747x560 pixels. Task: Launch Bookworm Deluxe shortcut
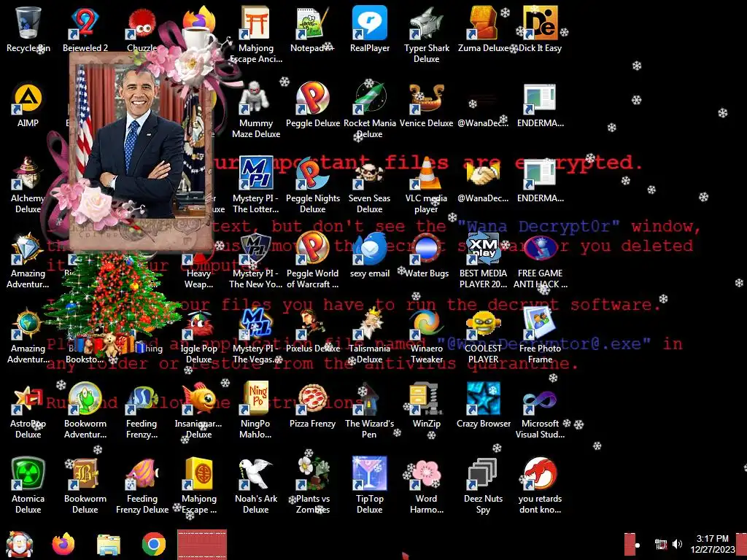coord(85,485)
